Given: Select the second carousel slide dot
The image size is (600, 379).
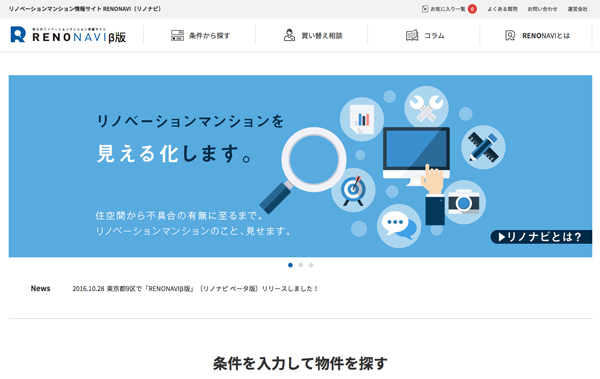Looking at the screenshot, I should (x=301, y=265).
